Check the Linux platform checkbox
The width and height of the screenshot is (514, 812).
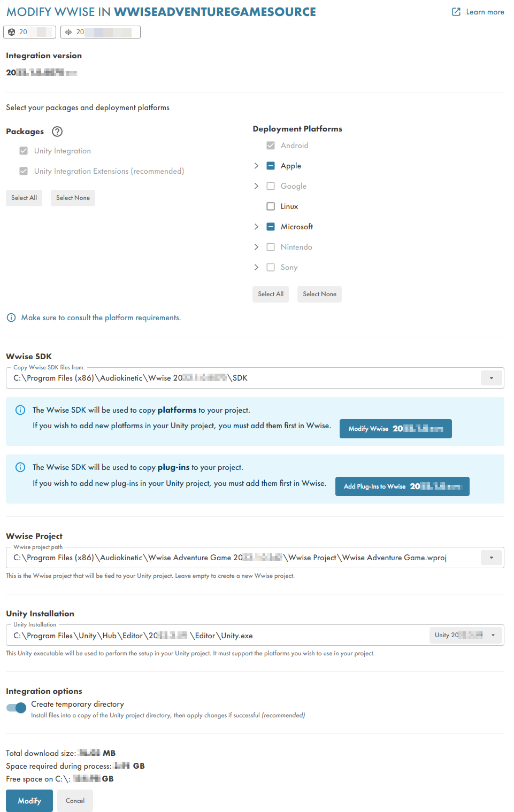271,206
